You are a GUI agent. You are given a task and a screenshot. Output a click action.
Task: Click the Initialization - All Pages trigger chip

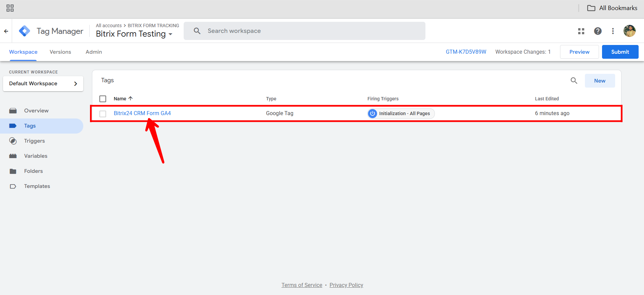coord(401,113)
